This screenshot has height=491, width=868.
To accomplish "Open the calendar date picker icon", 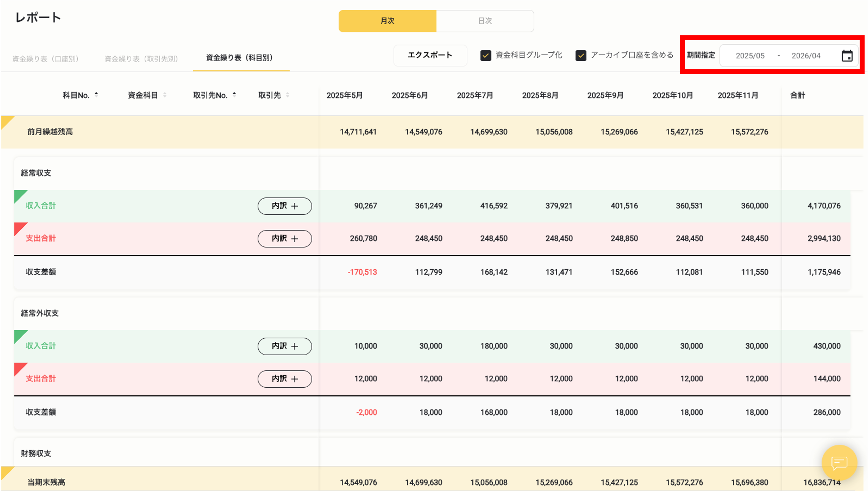I will (x=847, y=55).
